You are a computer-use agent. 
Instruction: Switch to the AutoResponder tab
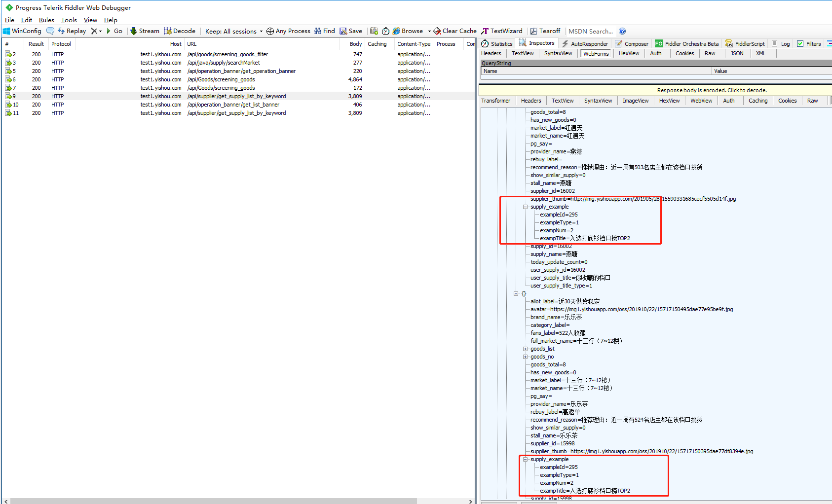585,44
